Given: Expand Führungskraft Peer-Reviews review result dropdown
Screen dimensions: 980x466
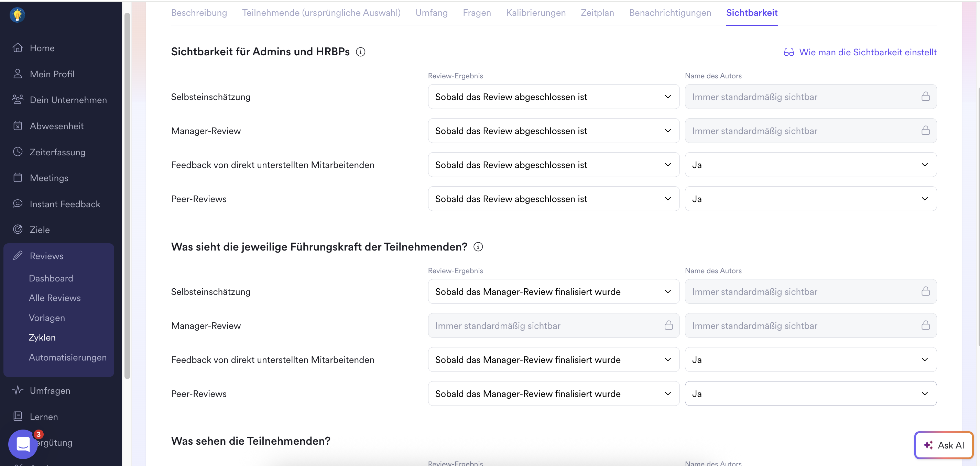Looking at the screenshot, I should click(553, 394).
